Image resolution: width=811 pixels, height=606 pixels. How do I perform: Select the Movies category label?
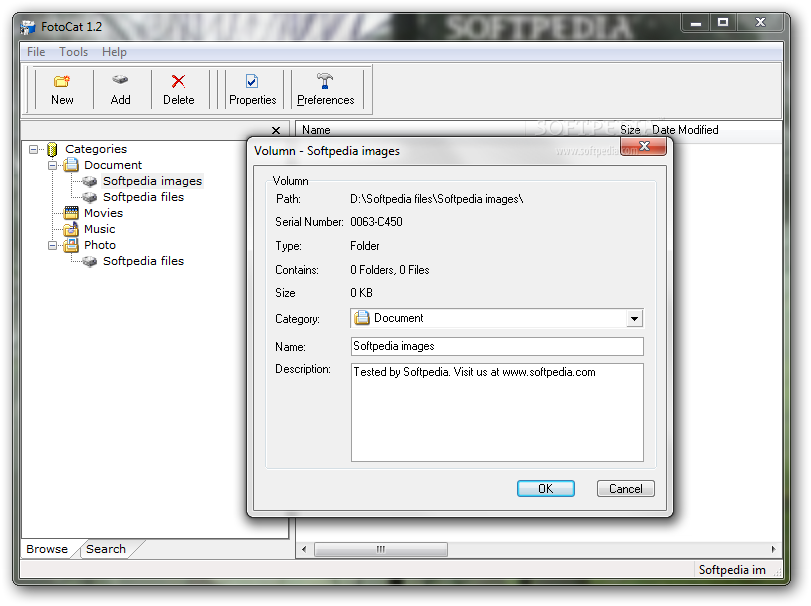pyautogui.click(x=103, y=213)
